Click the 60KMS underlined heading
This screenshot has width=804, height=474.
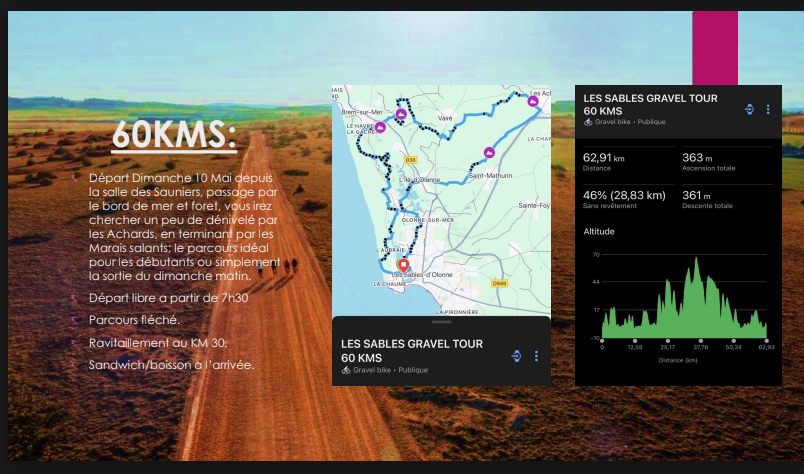click(174, 135)
